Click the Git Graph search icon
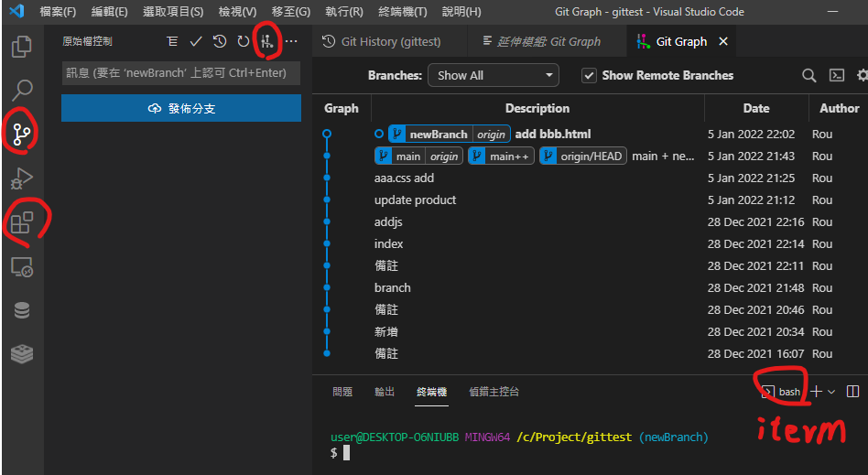This screenshot has width=868, height=475. (x=808, y=75)
